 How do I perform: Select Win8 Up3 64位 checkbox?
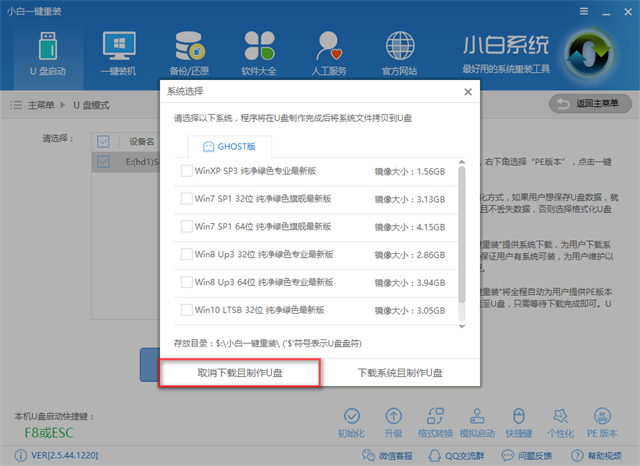click(x=187, y=283)
